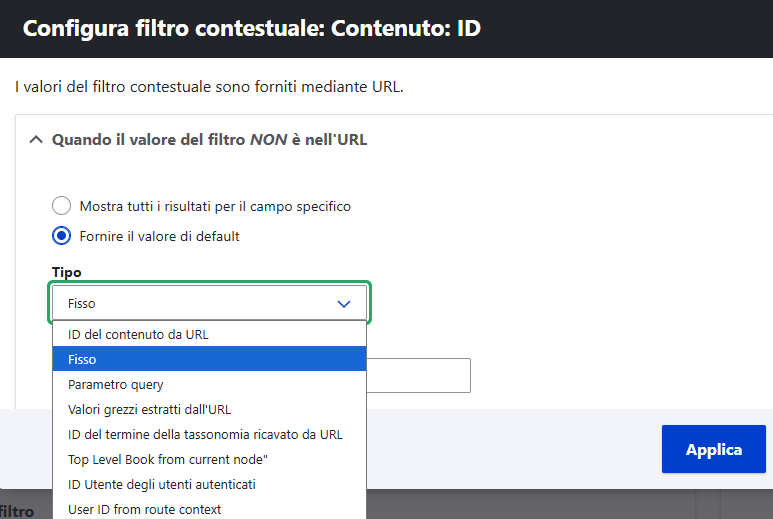This screenshot has width=773, height=519.
Task: Choose 'User ID from route context' option
Action: coord(144,509)
